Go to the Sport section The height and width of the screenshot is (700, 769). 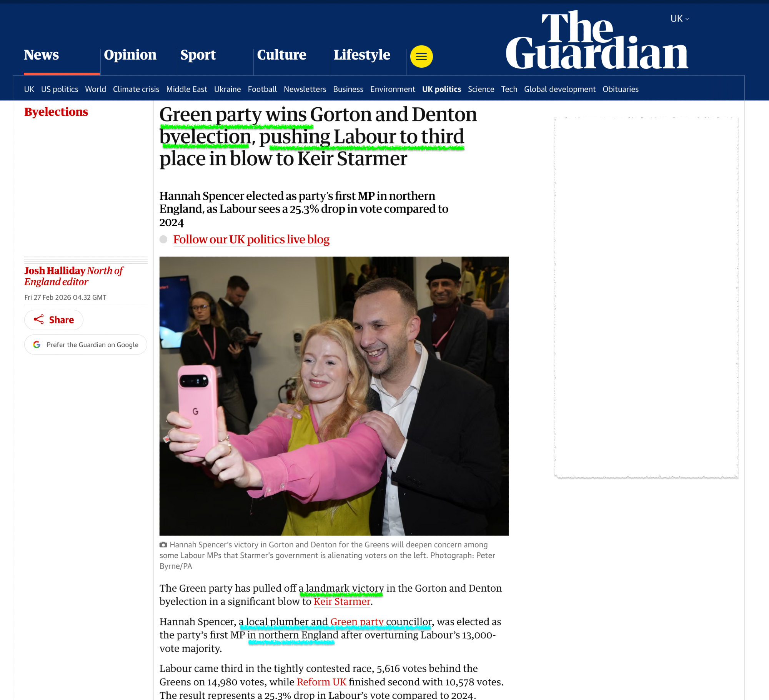click(198, 55)
